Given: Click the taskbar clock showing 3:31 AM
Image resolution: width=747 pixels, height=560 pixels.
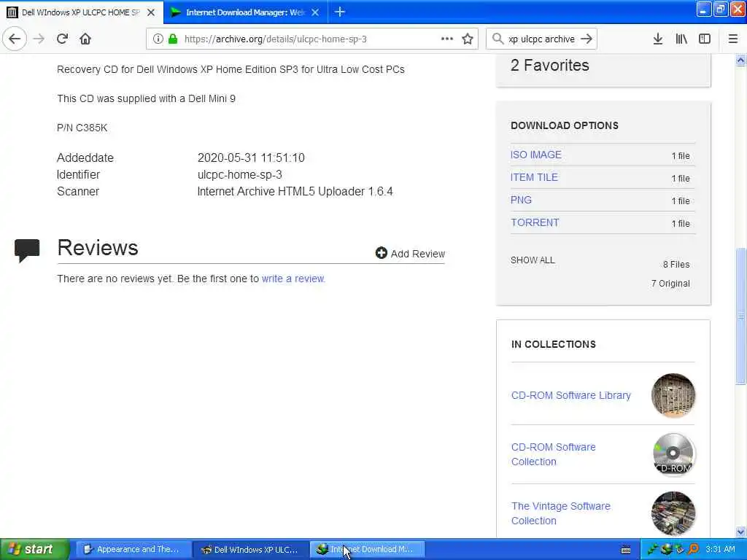Looking at the screenshot, I should (720, 549).
